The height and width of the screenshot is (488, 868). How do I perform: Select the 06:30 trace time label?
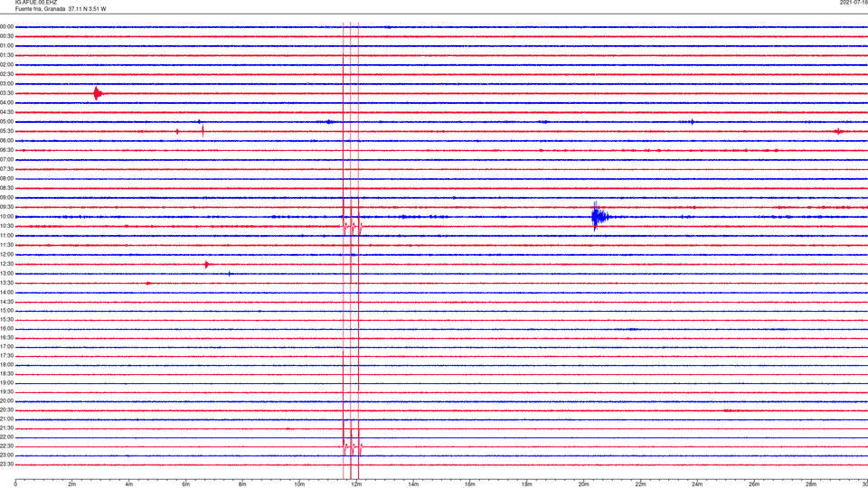(7, 150)
